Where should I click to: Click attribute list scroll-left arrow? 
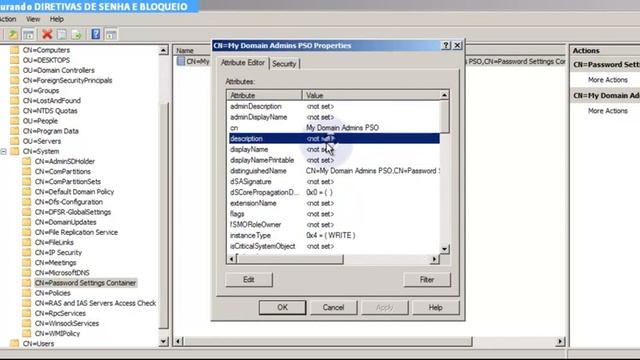point(231,259)
